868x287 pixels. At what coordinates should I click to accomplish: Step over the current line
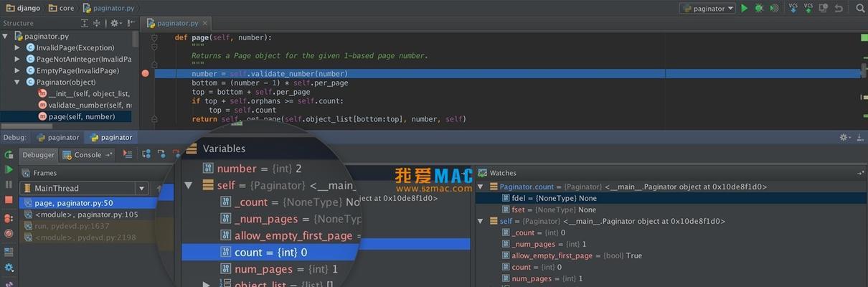[x=146, y=154]
